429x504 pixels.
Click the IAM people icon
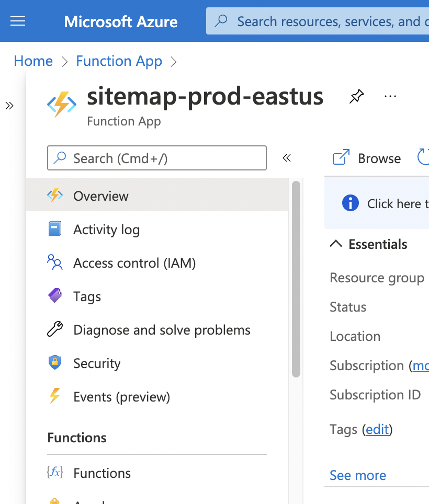pyautogui.click(x=55, y=262)
